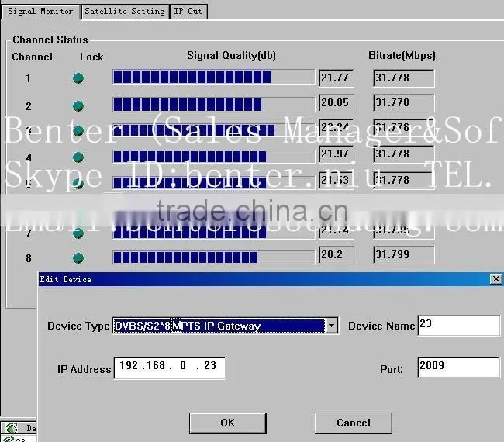Image resolution: width=504 pixels, height=442 pixels.
Task: Click channel 4 lock indicator
Action: click(x=78, y=157)
